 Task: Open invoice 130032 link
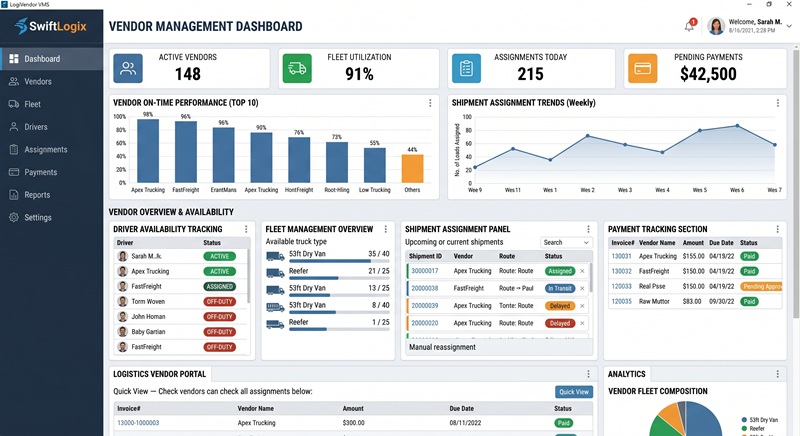click(621, 271)
